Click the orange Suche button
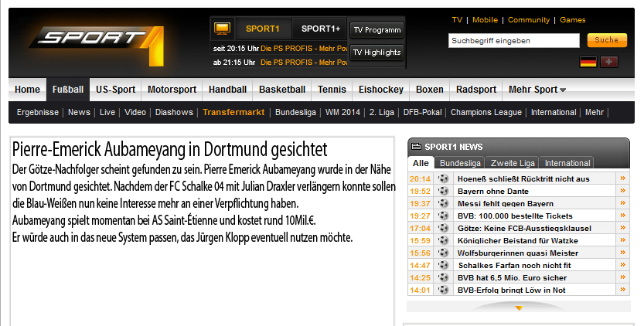Viewport: 644px width, 326px height. pyautogui.click(x=607, y=40)
